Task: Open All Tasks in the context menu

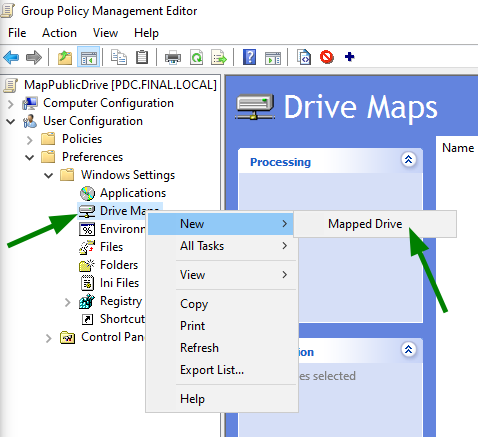Action: [221, 246]
